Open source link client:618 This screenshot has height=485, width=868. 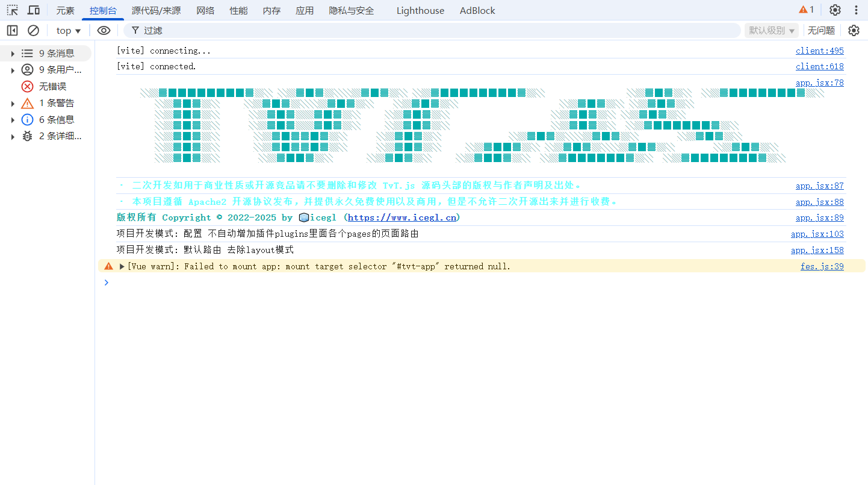click(x=819, y=66)
